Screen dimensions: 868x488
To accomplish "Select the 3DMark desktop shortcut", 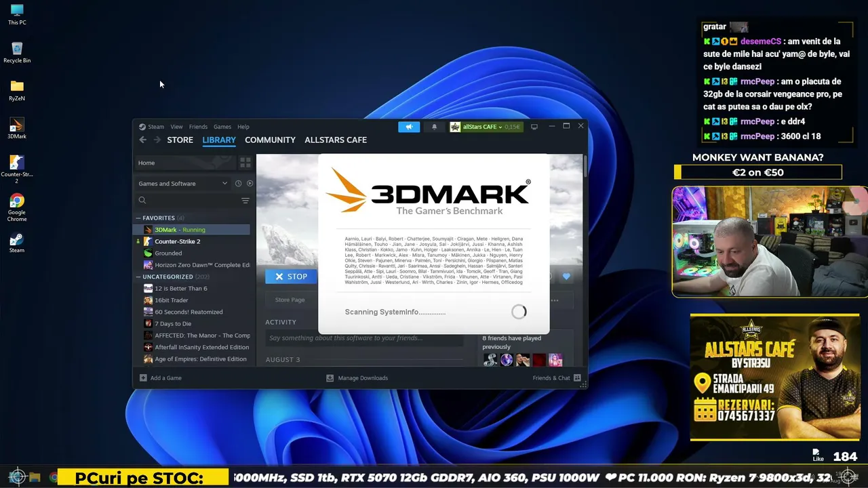I will point(17,128).
